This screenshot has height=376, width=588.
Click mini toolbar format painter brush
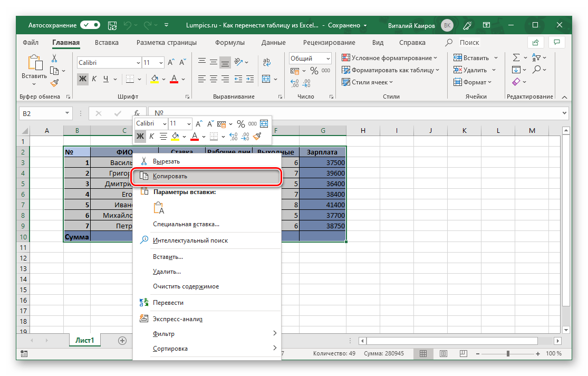point(257,136)
